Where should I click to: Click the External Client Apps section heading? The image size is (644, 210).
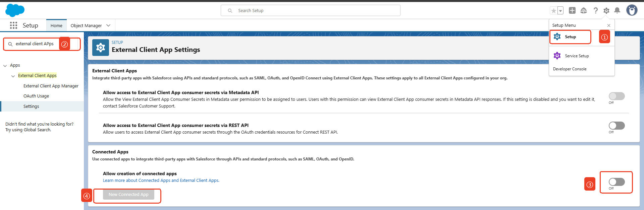[x=115, y=71]
